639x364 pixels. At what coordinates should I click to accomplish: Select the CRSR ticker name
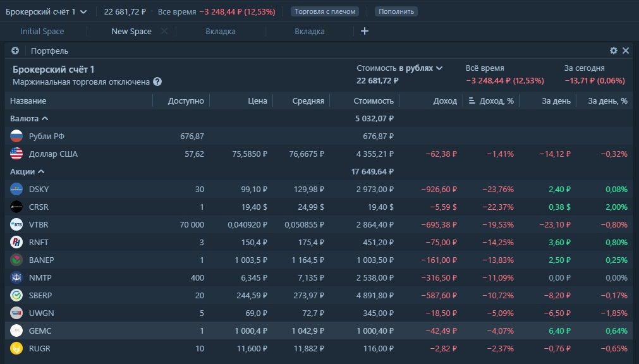pyautogui.click(x=39, y=207)
